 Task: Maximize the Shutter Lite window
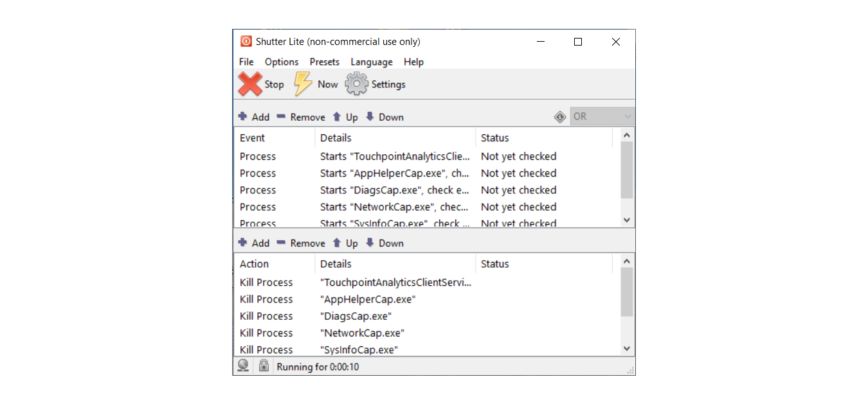point(578,42)
